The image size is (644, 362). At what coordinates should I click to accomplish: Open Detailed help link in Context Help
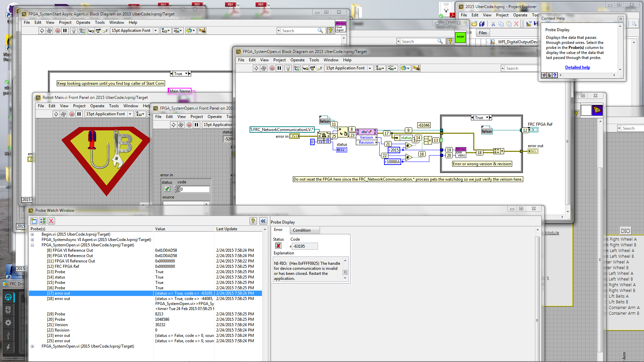click(577, 67)
